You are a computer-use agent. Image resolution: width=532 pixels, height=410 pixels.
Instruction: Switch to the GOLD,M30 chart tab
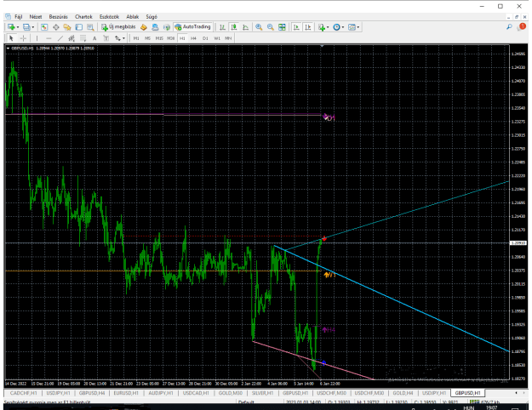pyautogui.click(x=231, y=393)
